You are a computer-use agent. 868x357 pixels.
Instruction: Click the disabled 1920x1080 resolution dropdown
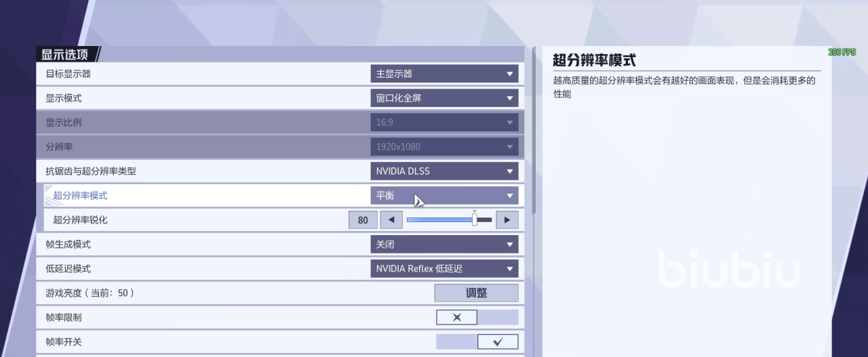coord(444,147)
